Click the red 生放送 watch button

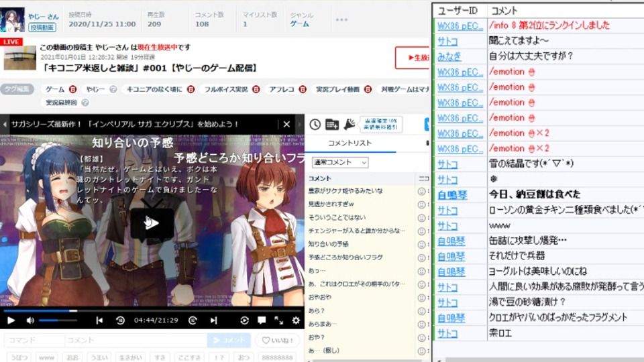pos(413,58)
